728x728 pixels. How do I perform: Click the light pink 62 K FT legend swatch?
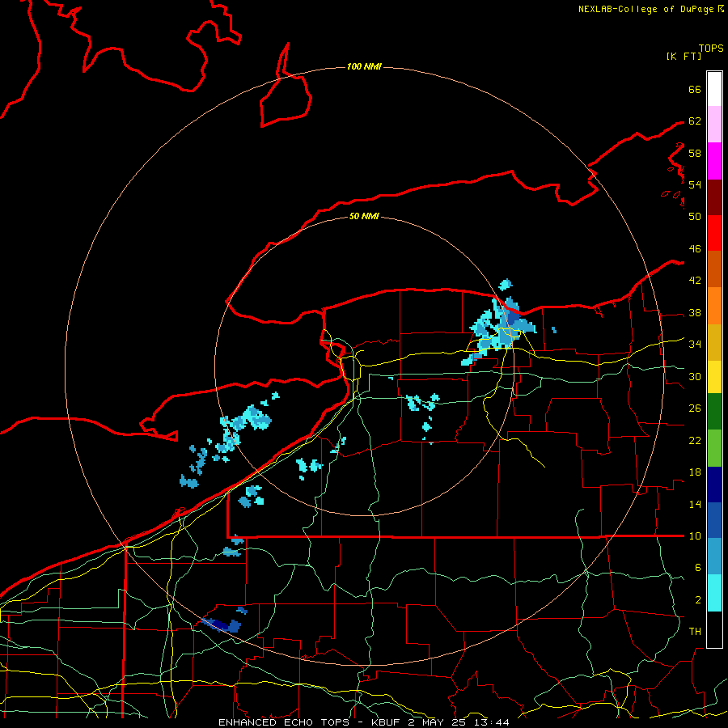[x=714, y=124]
